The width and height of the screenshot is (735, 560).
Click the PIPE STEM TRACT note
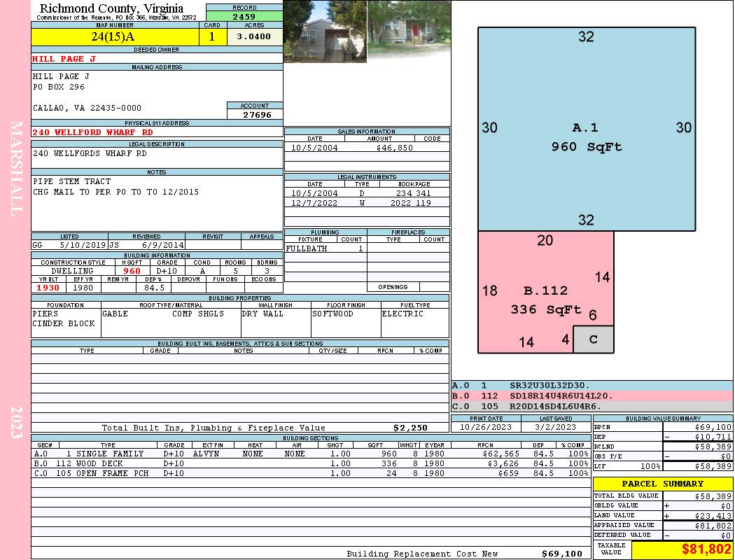pyautogui.click(x=71, y=181)
